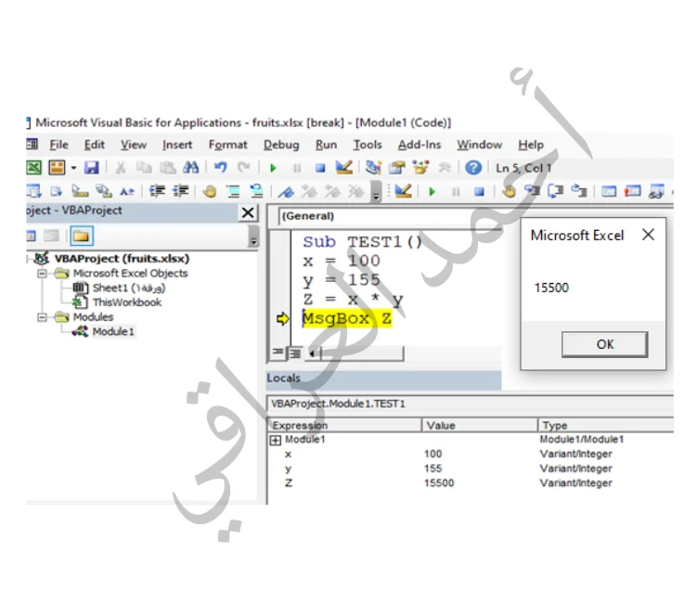This screenshot has height=616, width=697.
Task: Click the Step Out icon
Action: click(579, 191)
